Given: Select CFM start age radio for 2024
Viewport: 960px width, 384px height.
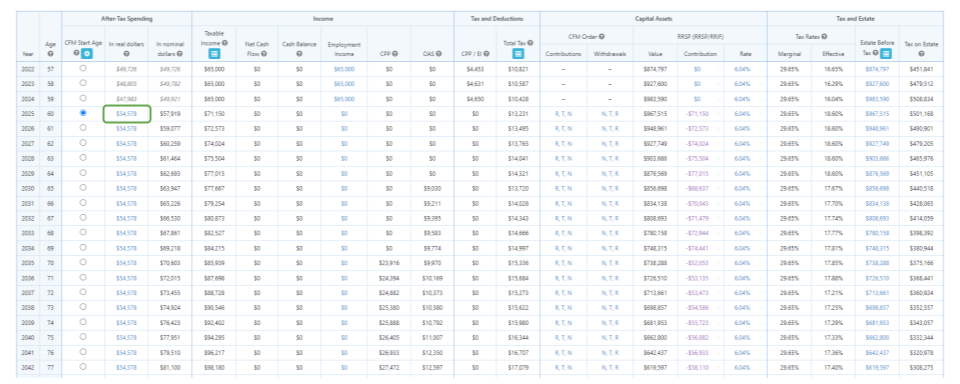Looking at the screenshot, I should coord(83,98).
